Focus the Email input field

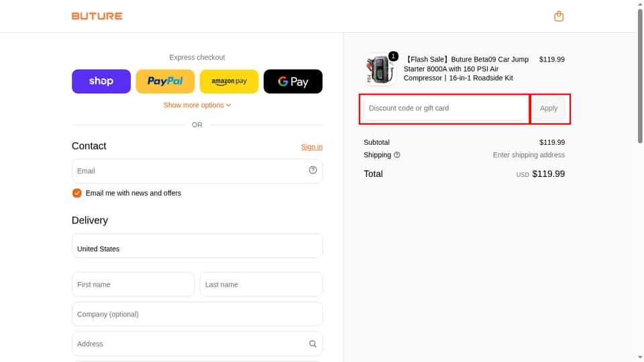click(197, 171)
